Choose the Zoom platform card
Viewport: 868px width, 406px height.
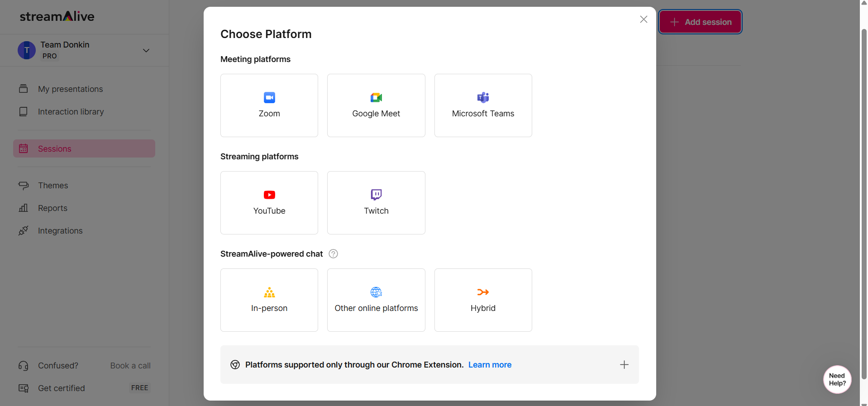(269, 105)
